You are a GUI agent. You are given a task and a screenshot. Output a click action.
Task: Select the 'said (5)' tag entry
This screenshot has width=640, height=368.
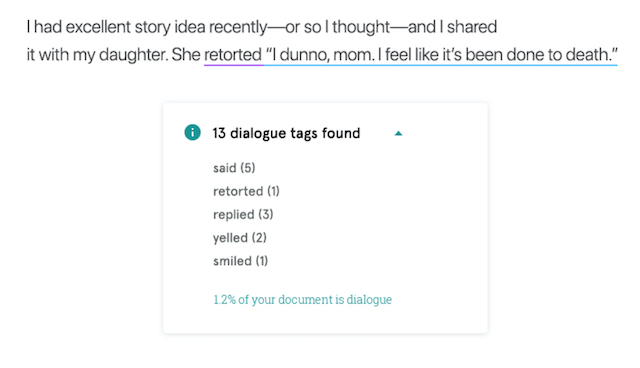tap(234, 168)
